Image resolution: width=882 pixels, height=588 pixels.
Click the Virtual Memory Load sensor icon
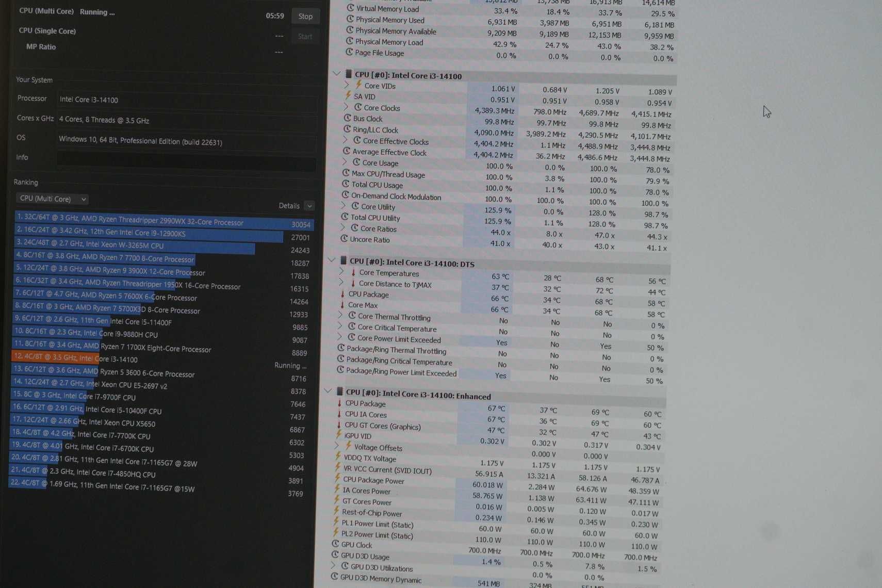click(351, 8)
